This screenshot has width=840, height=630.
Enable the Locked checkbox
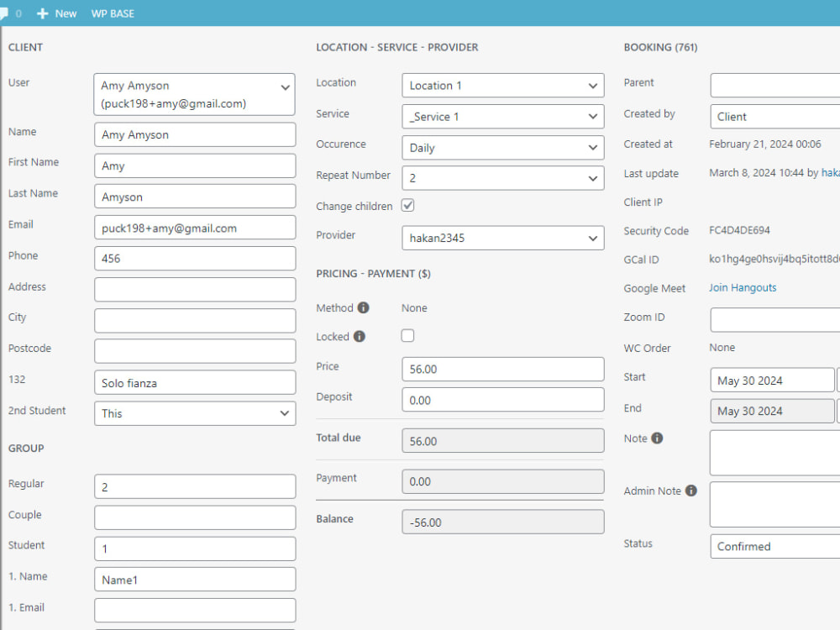[407, 335]
